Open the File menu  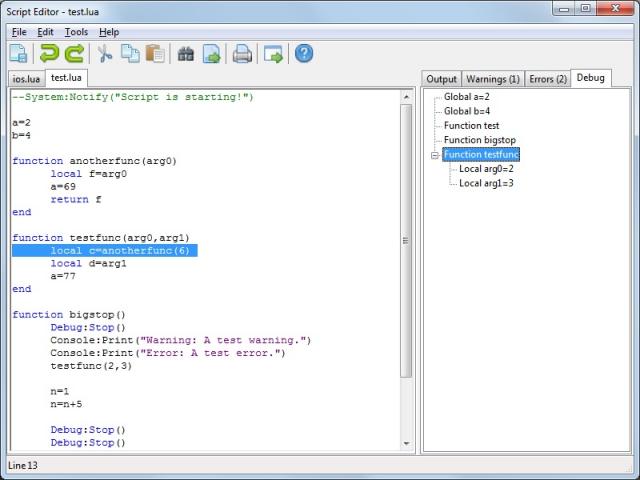(x=19, y=32)
